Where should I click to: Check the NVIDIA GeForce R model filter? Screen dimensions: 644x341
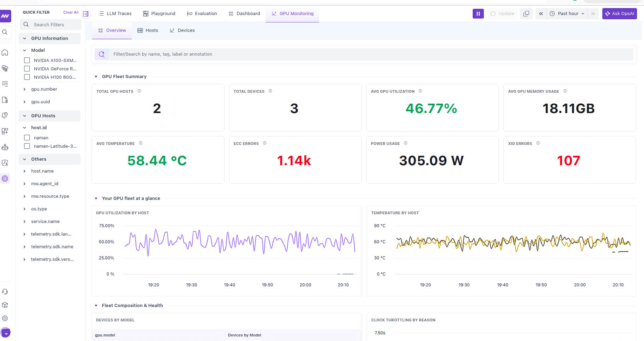tap(27, 69)
